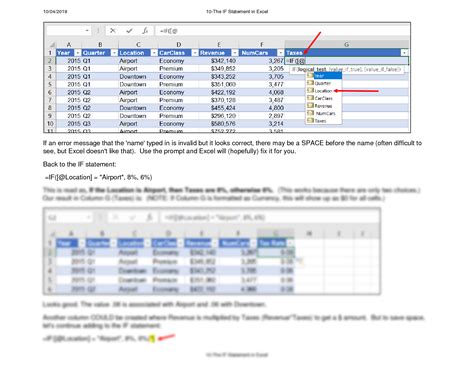Select row 2 header in upper sheet
Viewport: 474px width, 366px height.
(x=50, y=61)
